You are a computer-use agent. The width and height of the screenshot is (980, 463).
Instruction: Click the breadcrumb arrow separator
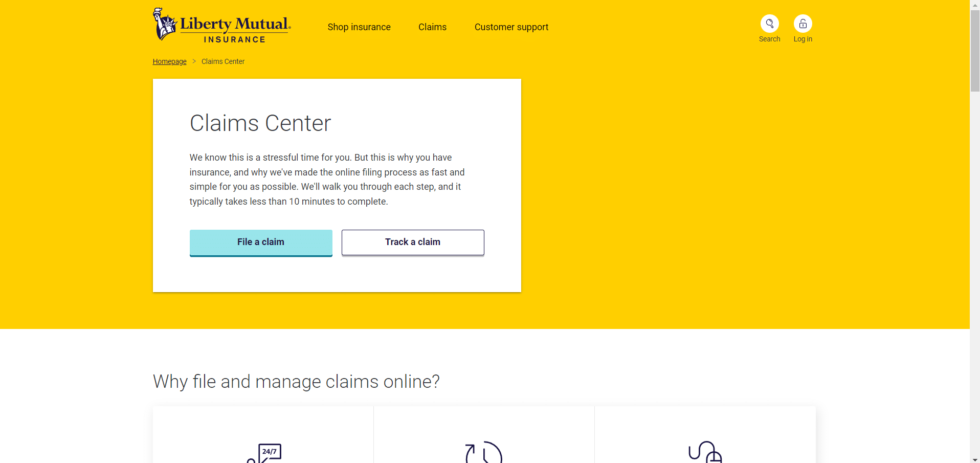click(194, 61)
